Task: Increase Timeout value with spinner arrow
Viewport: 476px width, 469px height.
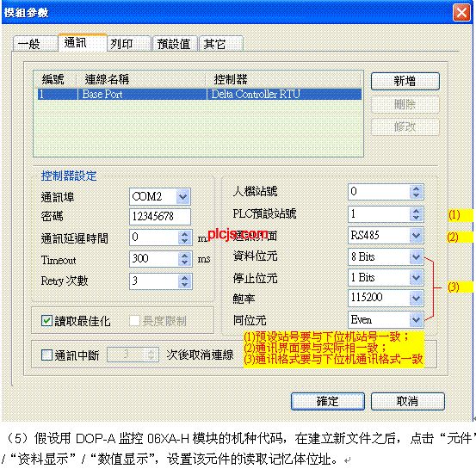Action: click(x=184, y=256)
